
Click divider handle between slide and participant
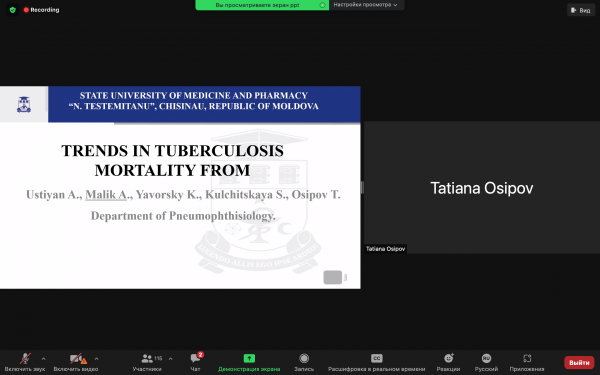(362, 188)
